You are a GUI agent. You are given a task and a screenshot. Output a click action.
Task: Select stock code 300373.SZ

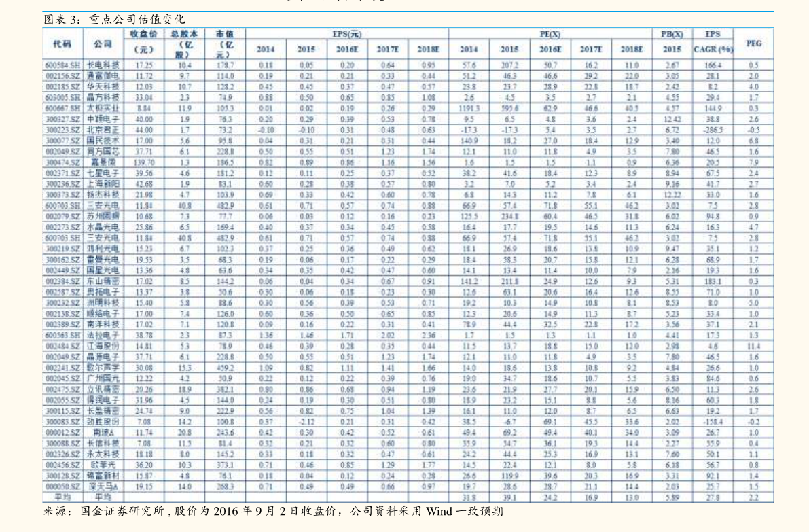(x=62, y=195)
